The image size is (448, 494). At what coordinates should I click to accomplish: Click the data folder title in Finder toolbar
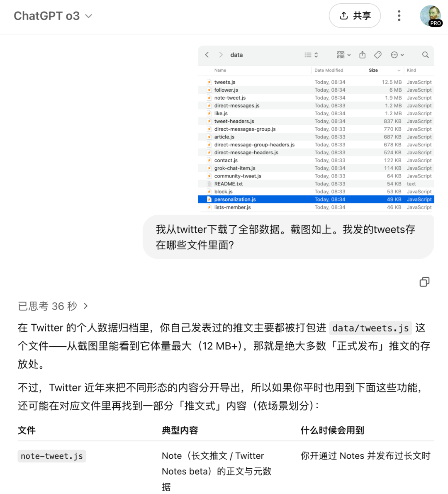coord(236,55)
